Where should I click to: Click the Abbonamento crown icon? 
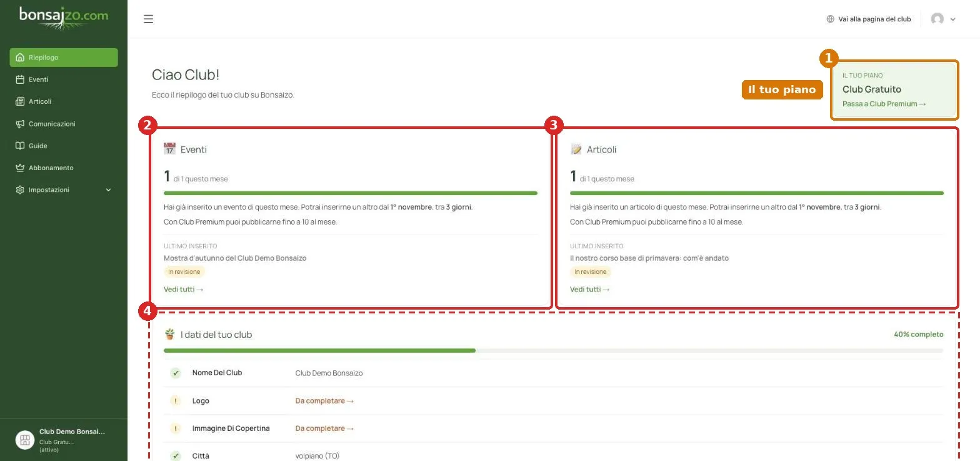tap(20, 168)
